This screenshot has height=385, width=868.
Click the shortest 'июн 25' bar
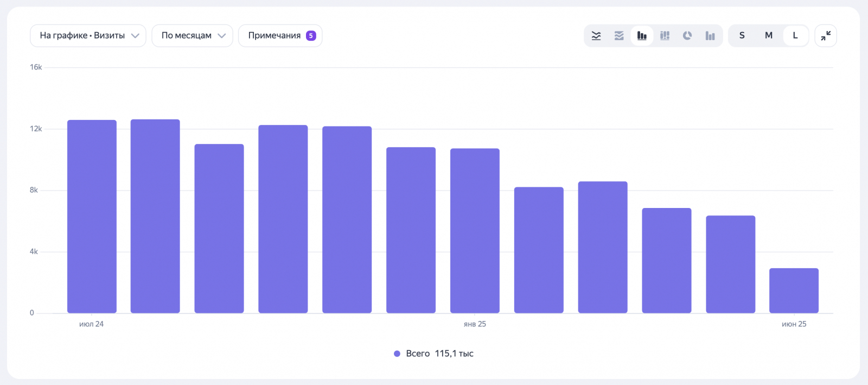coord(794,291)
